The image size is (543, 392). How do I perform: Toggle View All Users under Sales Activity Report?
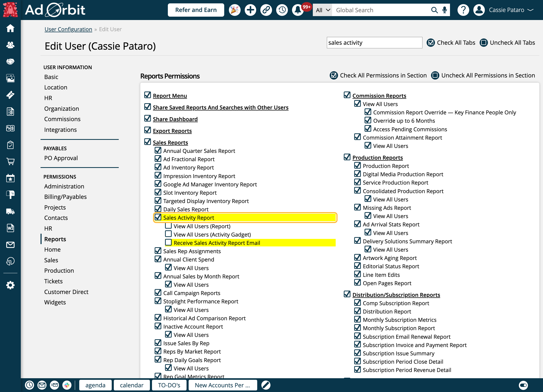point(169,226)
